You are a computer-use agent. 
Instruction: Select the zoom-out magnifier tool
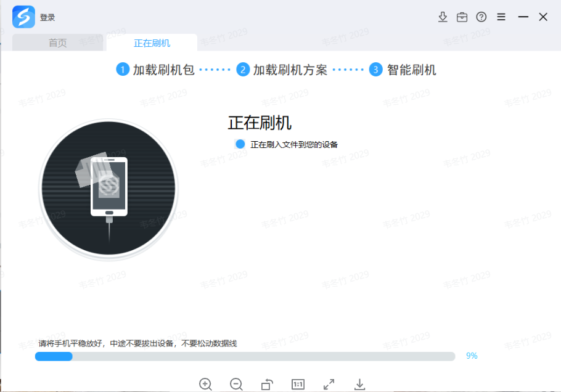tap(237, 384)
